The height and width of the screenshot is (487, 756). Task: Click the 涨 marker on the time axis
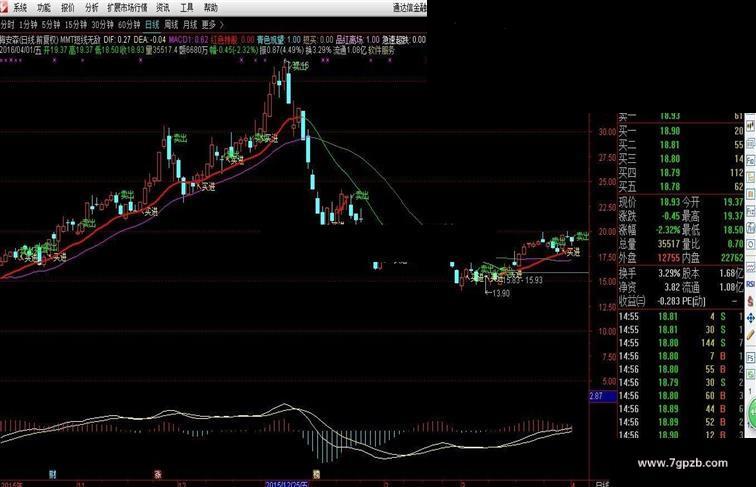[x=158, y=474]
